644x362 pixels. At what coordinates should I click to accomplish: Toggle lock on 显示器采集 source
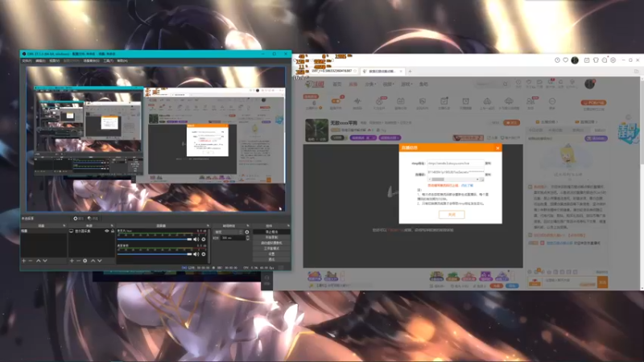pos(113,231)
